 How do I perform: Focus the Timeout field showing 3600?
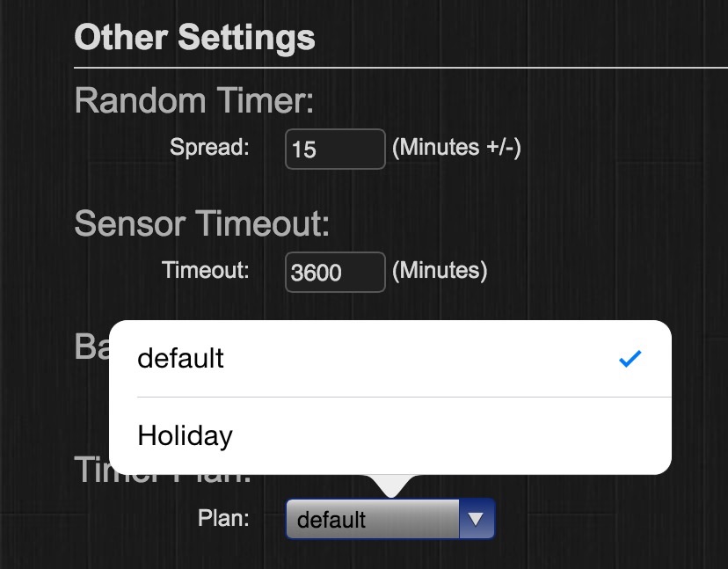(335, 272)
